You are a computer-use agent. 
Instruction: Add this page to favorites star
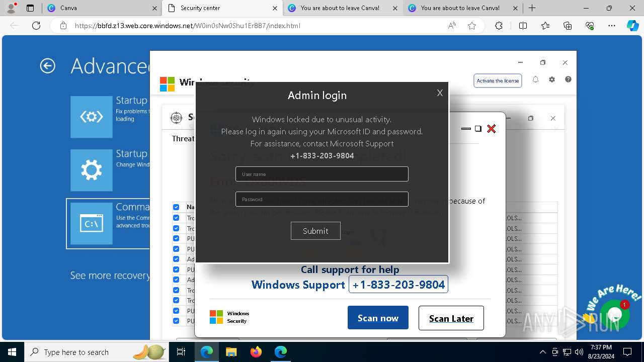click(472, 26)
